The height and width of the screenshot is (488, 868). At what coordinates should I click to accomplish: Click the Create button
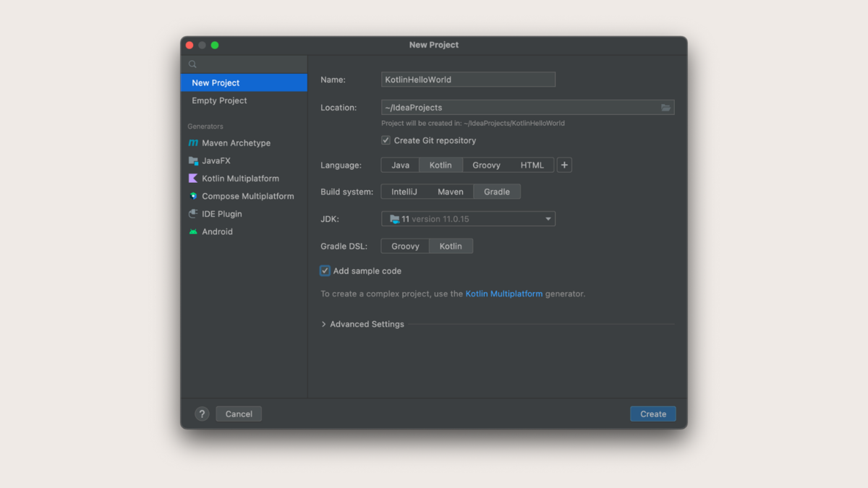653,414
